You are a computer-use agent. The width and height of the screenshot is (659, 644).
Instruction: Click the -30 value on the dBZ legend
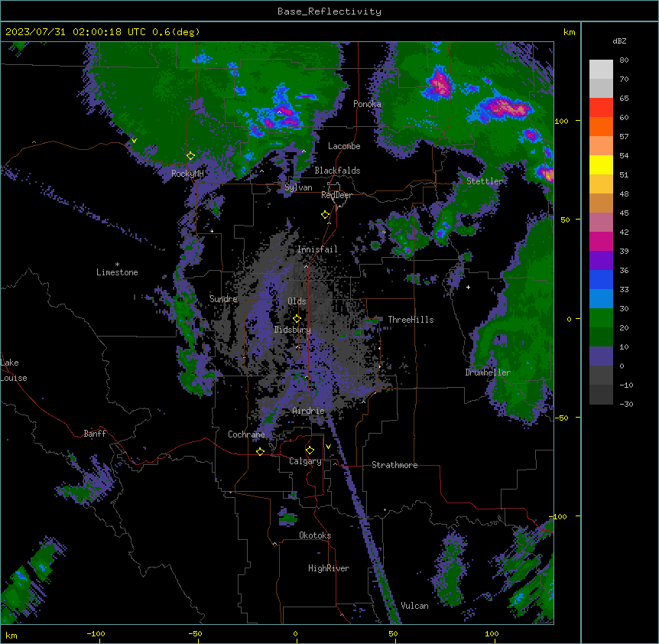point(626,404)
